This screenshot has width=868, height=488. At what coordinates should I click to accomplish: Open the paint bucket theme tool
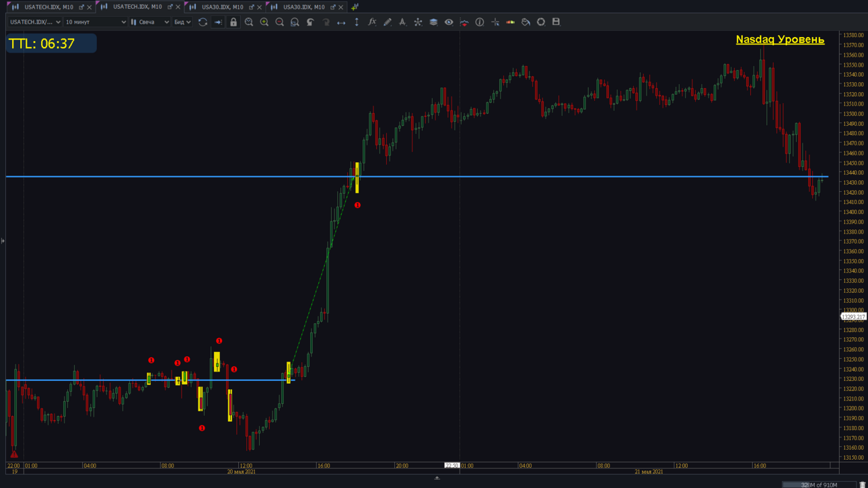(x=526, y=22)
